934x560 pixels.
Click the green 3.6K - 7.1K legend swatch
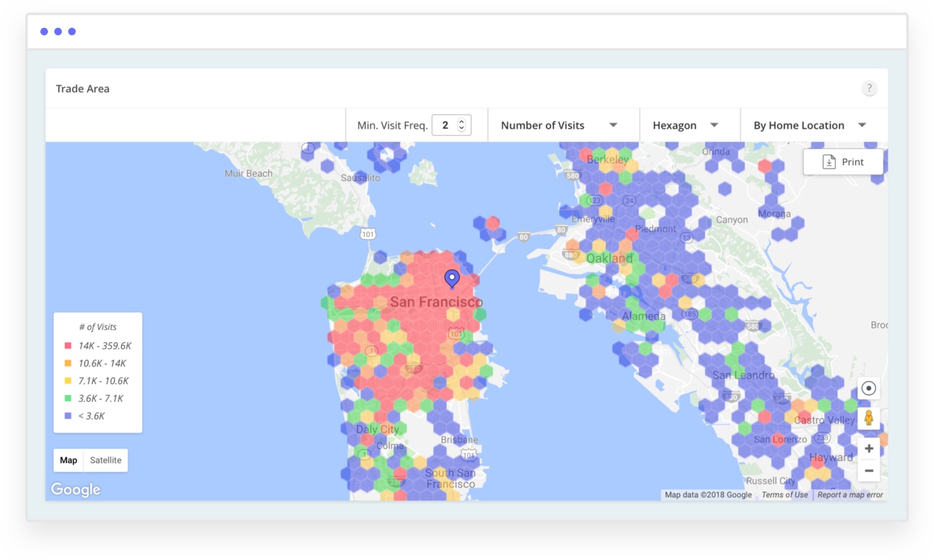click(68, 399)
